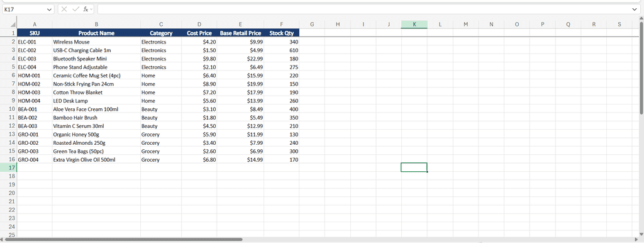Expand the formula bar with right-side chevron
644x243 pixels.
(x=635, y=9)
